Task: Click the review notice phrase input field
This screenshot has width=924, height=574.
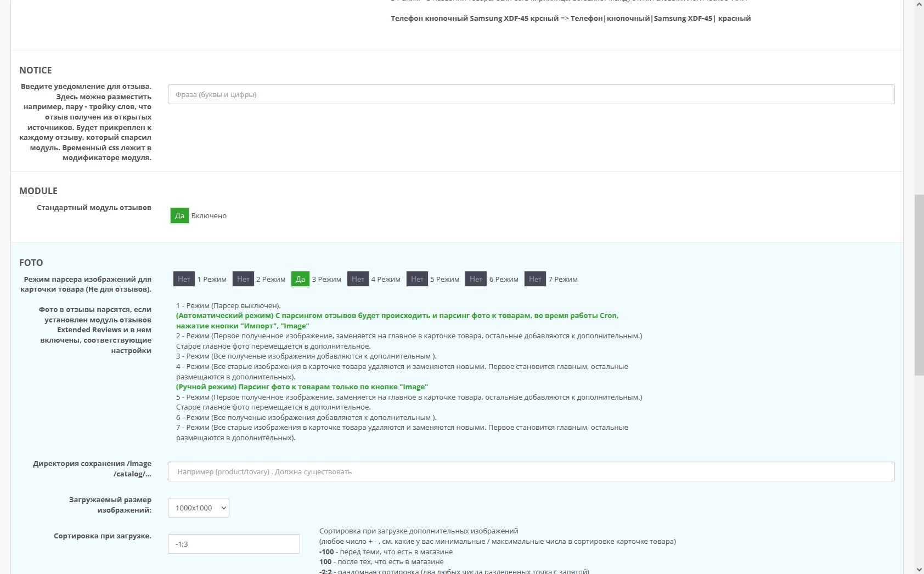Action: pyautogui.click(x=531, y=94)
